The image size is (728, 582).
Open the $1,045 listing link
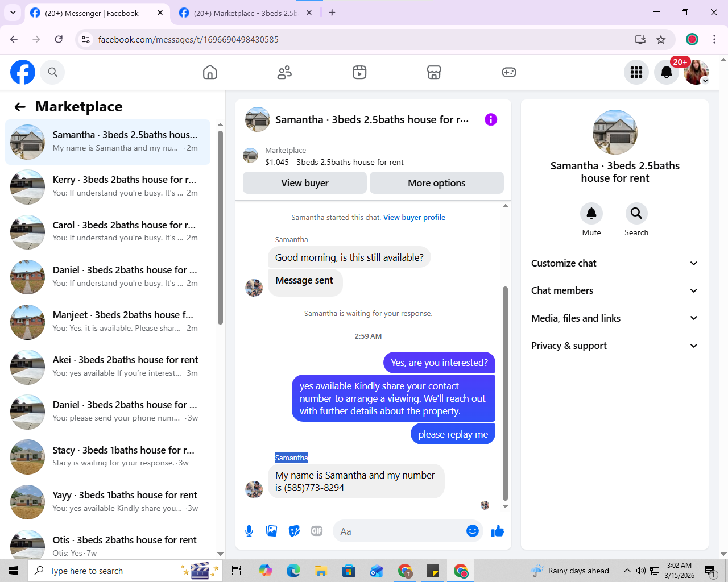334,162
